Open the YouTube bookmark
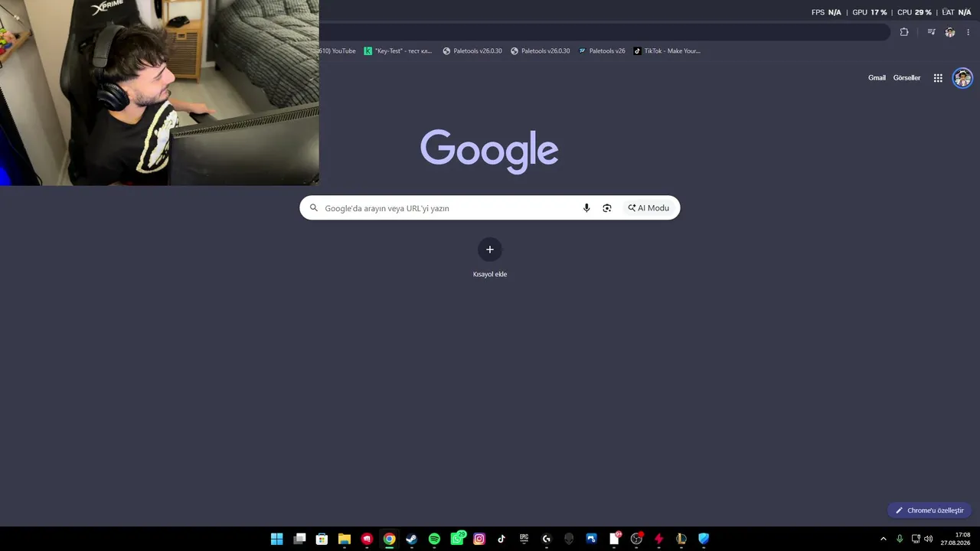Image resolution: width=980 pixels, height=551 pixels. 338,51
